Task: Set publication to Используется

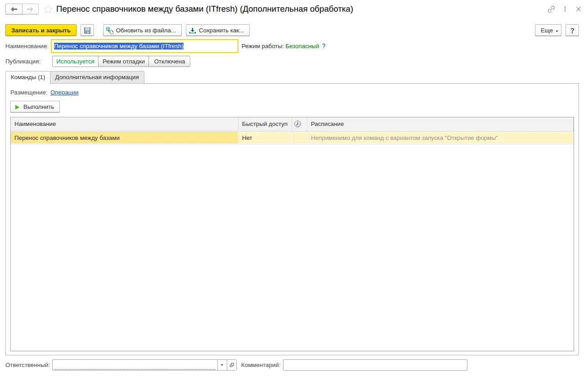Action: click(x=76, y=62)
